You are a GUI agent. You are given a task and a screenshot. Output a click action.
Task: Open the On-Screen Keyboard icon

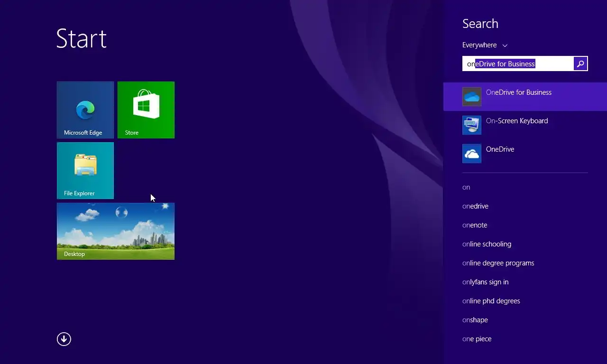coord(472,125)
